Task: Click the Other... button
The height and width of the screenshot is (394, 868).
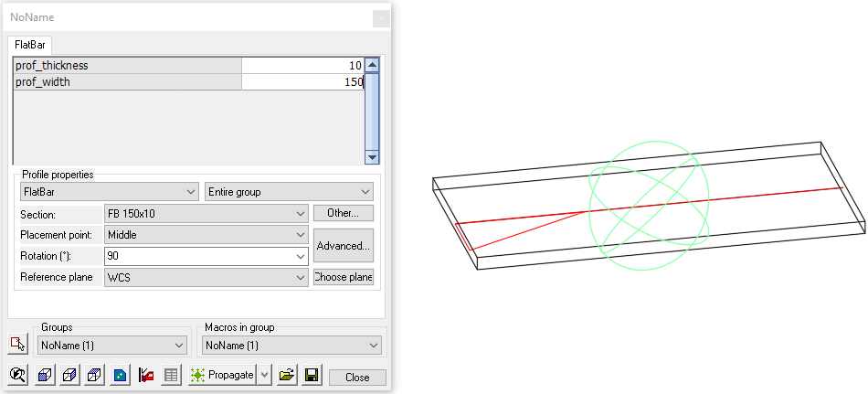Action: click(343, 213)
